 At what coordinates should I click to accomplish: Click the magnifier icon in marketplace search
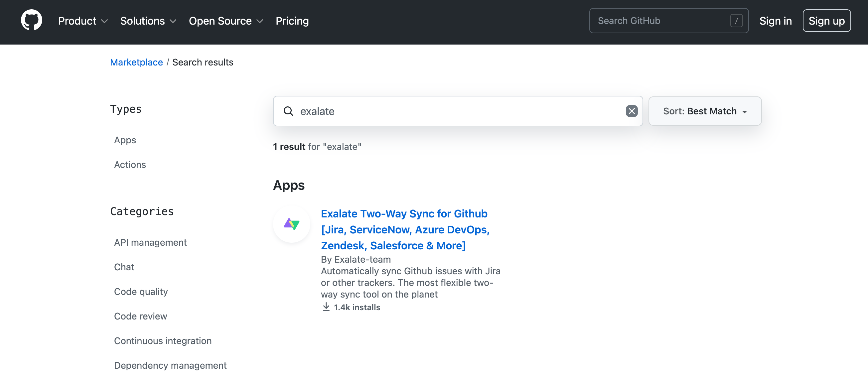288,111
